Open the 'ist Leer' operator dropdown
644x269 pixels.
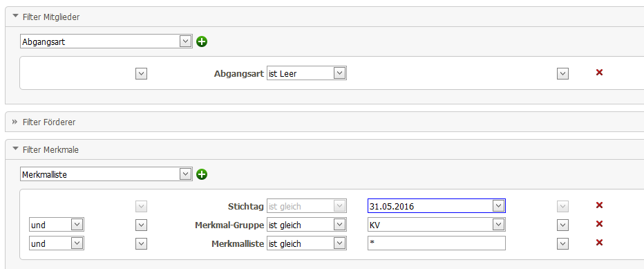[306, 73]
